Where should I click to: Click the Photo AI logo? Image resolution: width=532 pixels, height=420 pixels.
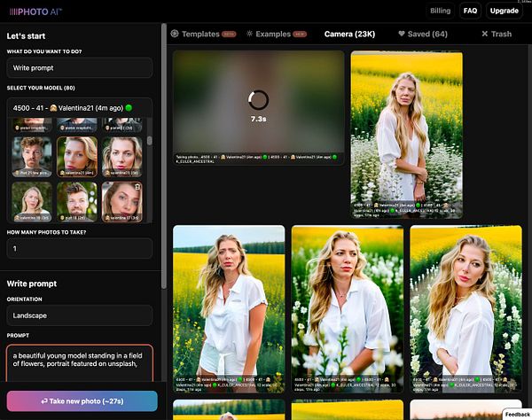[x=35, y=12]
